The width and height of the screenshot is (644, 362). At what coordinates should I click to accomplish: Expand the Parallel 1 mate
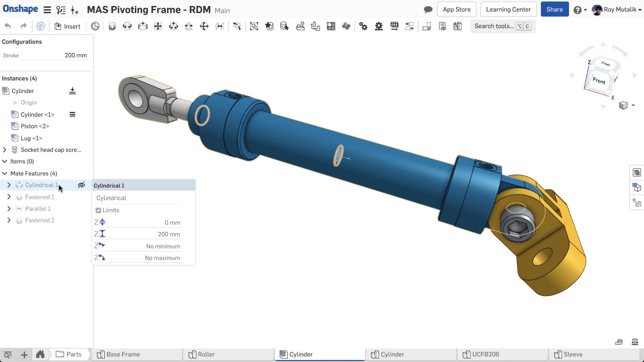9,208
